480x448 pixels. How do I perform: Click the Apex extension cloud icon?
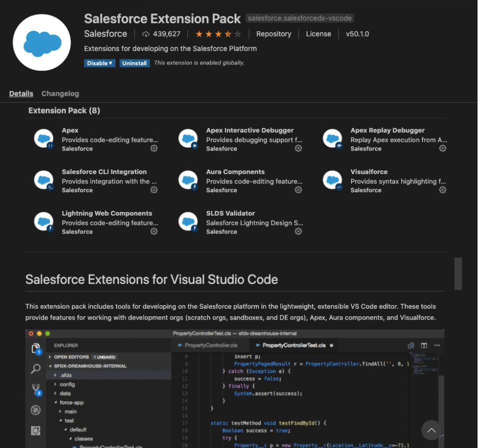44,139
